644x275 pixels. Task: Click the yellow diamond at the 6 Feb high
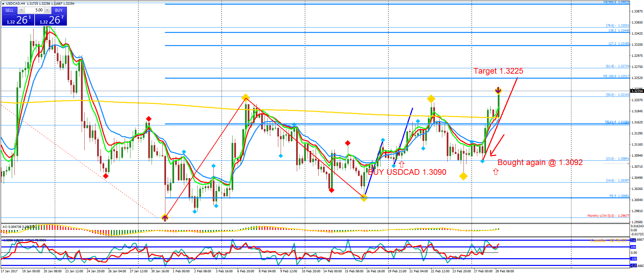[x=245, y=98]
